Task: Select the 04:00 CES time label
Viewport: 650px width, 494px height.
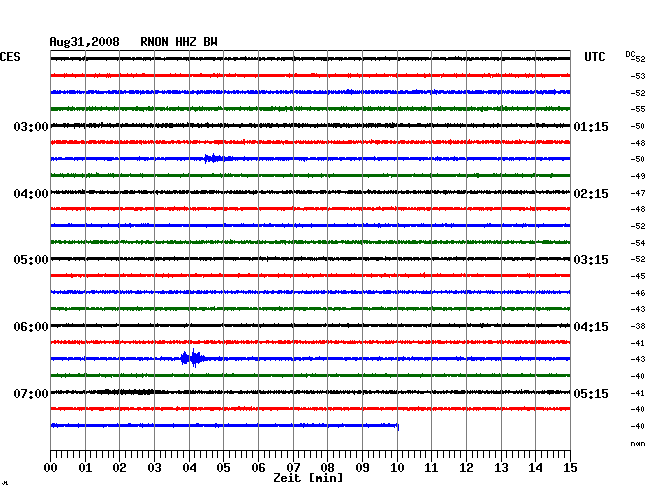Action: pyautogui.click(x=31, y=194)
